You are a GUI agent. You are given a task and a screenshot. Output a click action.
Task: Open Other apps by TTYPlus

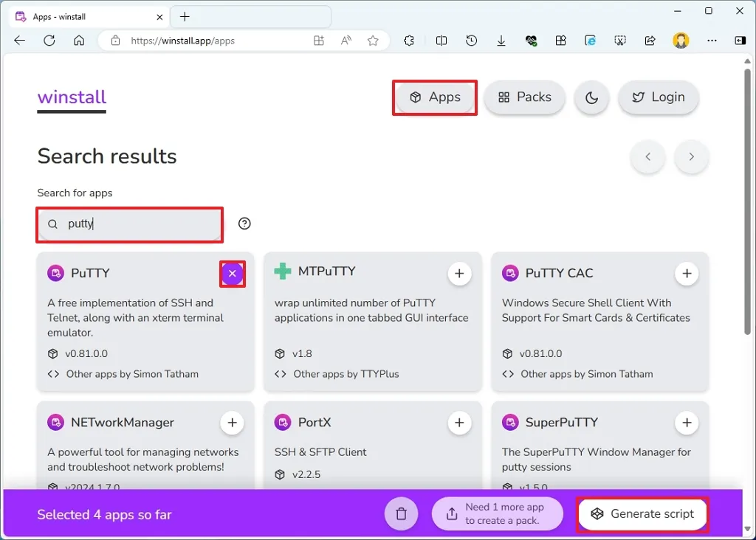pyautogui.click(x=346, y=374)
